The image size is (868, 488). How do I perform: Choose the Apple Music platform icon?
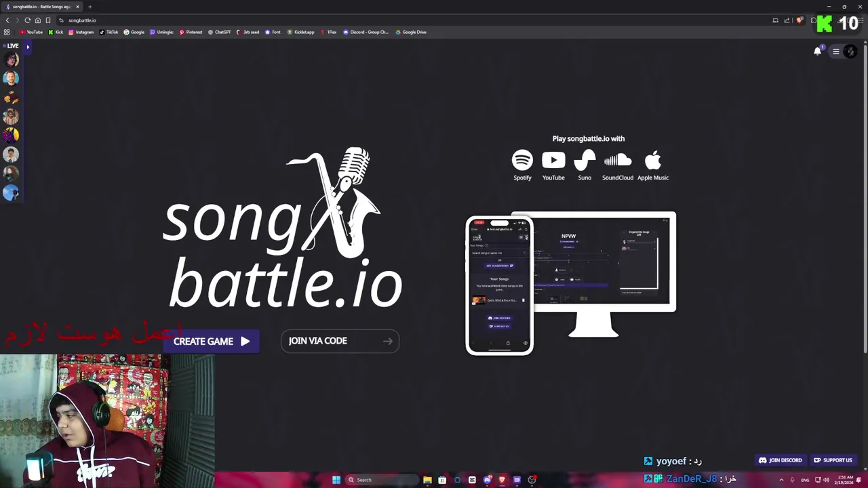pos(653,165)
